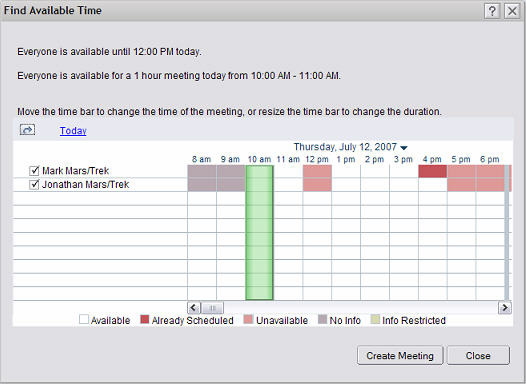Click the 12 pm column header
Image resolution: width=526 pixels, height=384 pixels.
(317, 159)
